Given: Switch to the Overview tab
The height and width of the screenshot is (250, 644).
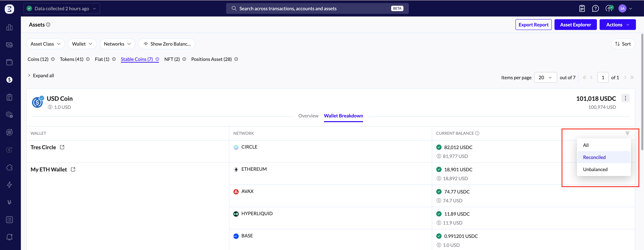Looking at the screenshot, I should pyautogui.click(x=308, y=116).
